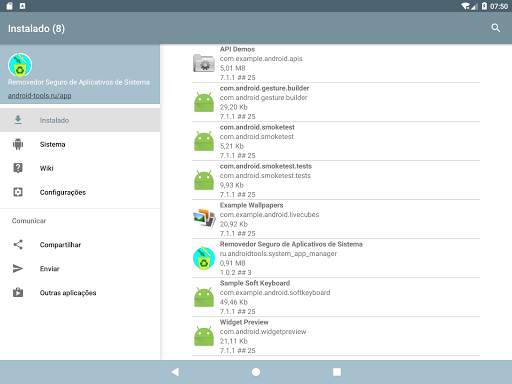Click the com.android.gesture.builder Android icon
The image size is (512, 384).
tap(204, 102)
